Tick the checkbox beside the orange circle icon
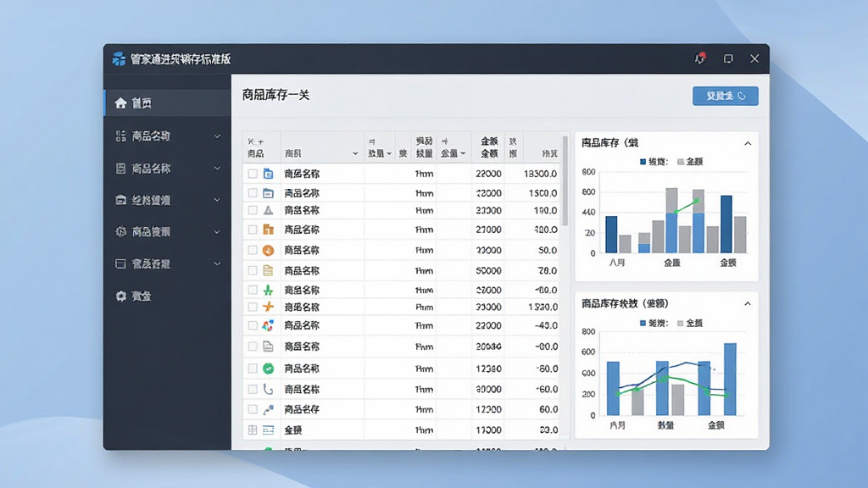The width and height of the screenshot is (868, 488). coord(253,250)
